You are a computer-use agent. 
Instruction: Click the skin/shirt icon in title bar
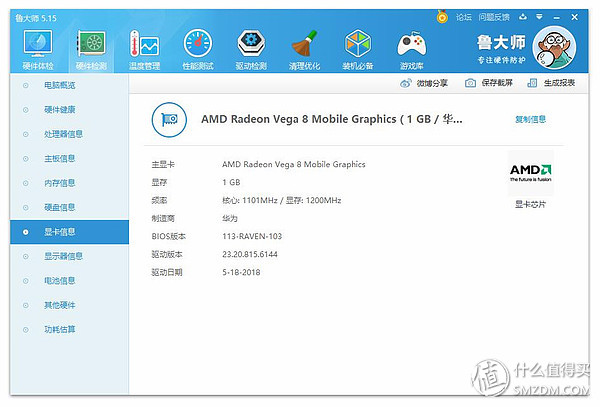point(523,17)
